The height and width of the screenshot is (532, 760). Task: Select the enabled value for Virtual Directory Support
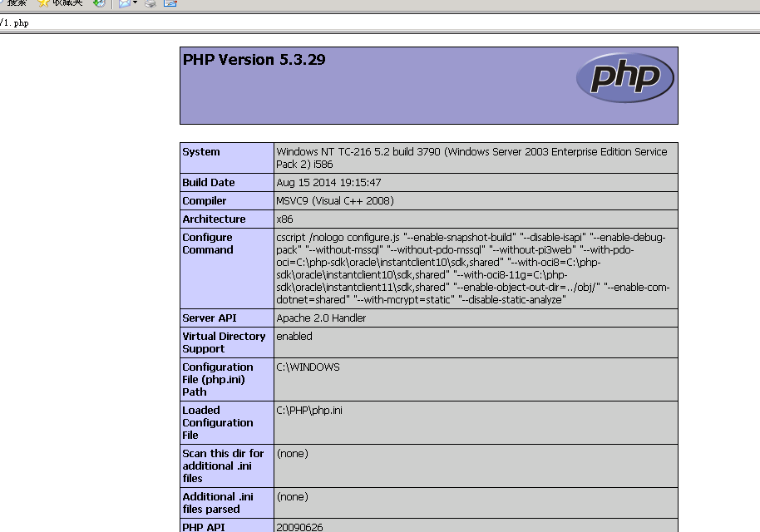(x=294, y=337)
